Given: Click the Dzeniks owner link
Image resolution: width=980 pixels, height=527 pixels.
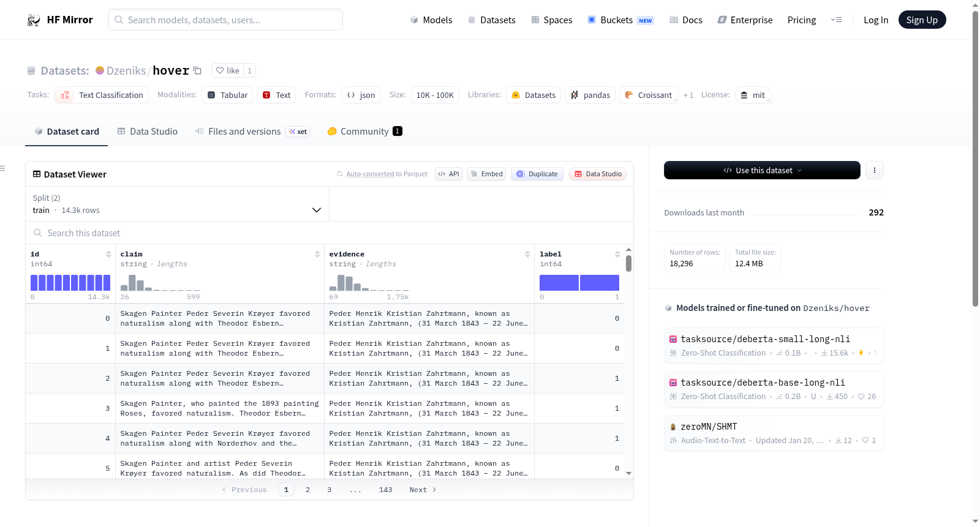Looking at the screenshot, I should [126, 70].
